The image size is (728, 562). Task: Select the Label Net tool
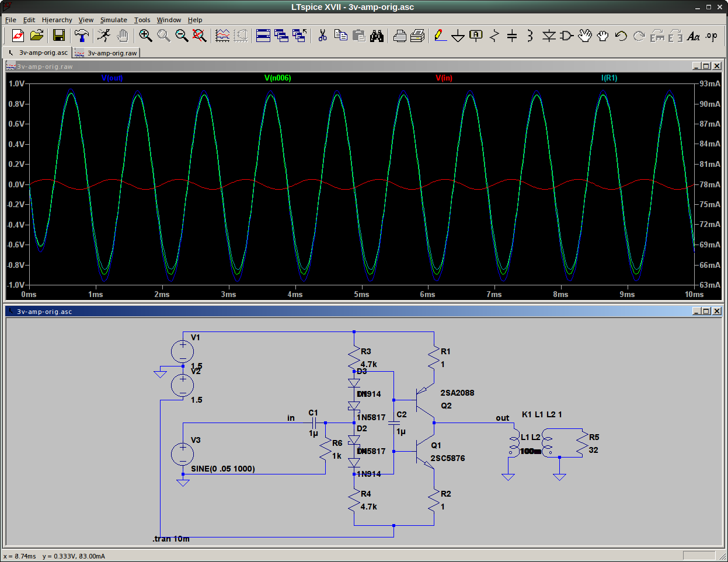[476, 36]
